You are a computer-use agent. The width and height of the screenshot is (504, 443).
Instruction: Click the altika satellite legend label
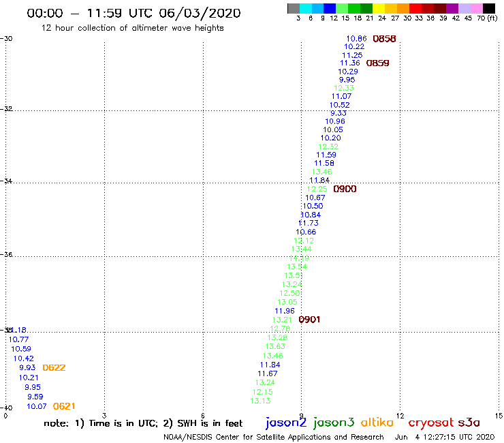(x=377, y=423)
